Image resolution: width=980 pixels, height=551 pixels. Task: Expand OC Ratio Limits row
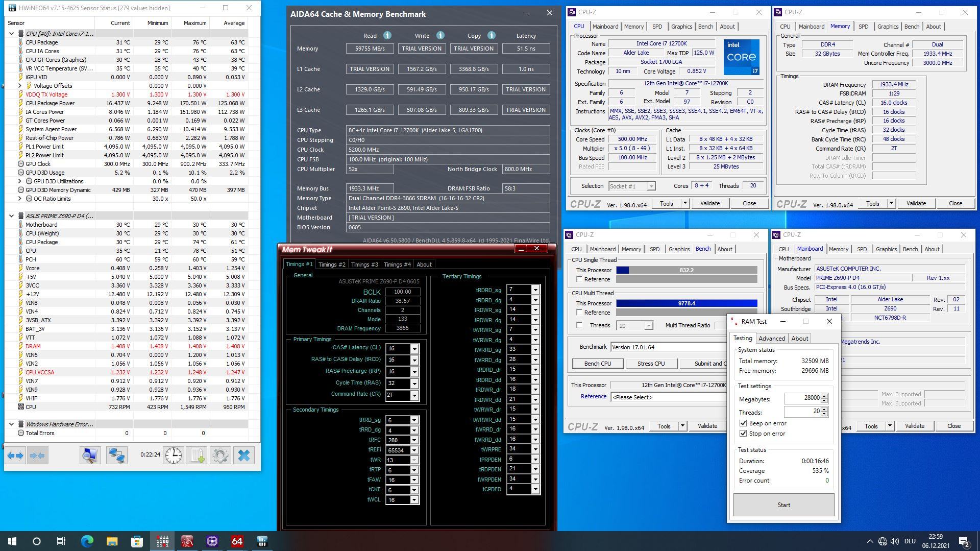[x=20, y=199]
